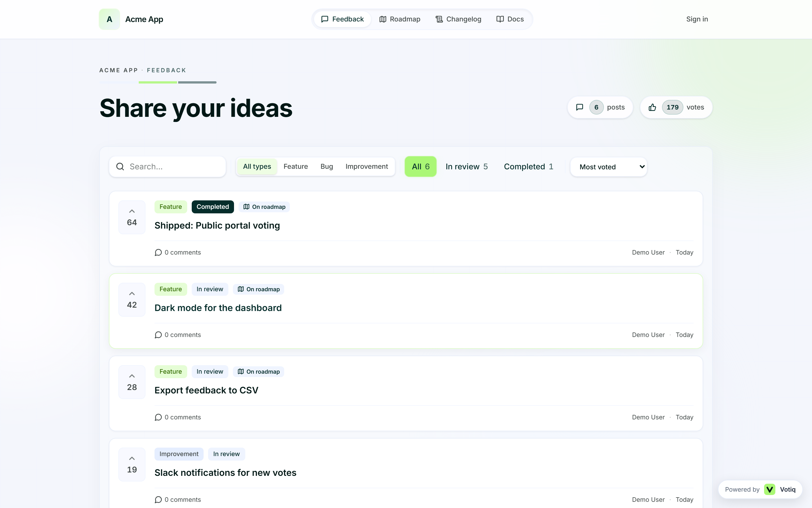Viewport: 812px width, 508px height.
Task: Filter posts by Bug type
Action: pos(326,167)
